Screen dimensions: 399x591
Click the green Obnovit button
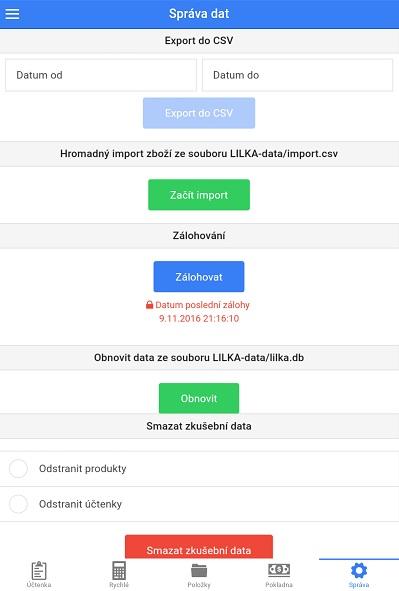coord(199,398)
